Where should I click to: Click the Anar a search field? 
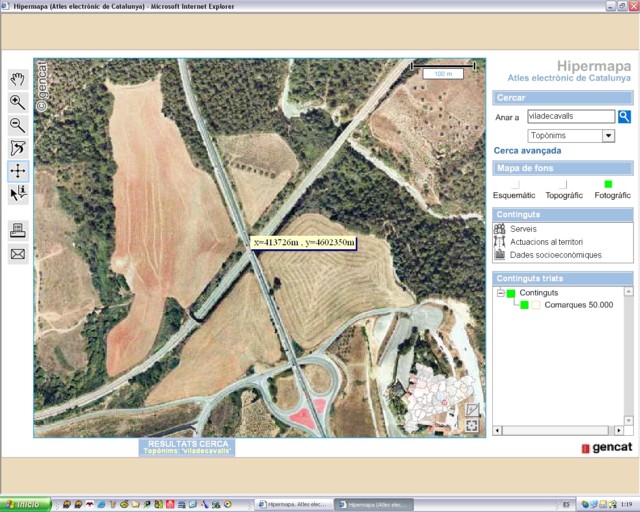570,117
